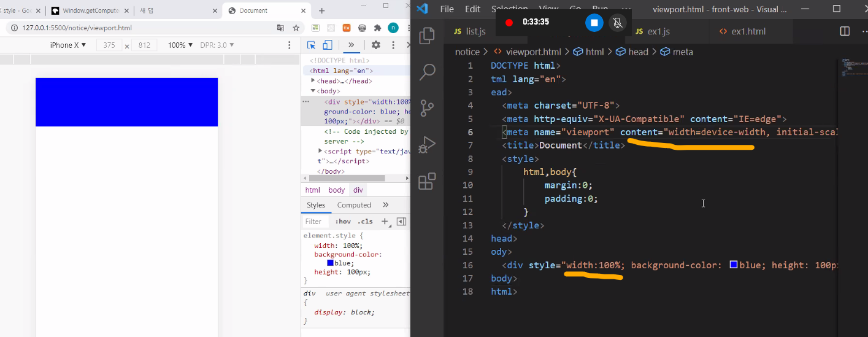Switch to the '새 탭' Chrome tab

click(x=178, y=10)
